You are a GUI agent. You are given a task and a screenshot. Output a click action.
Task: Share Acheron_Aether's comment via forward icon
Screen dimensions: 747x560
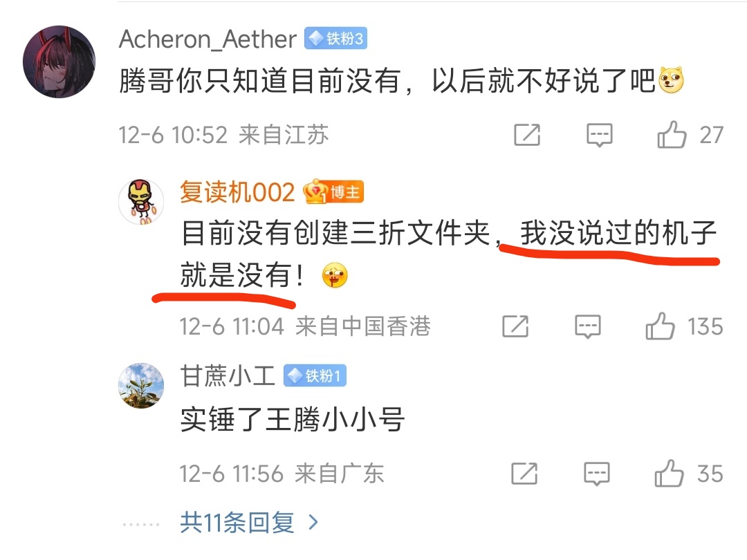[x=527, y=135]
